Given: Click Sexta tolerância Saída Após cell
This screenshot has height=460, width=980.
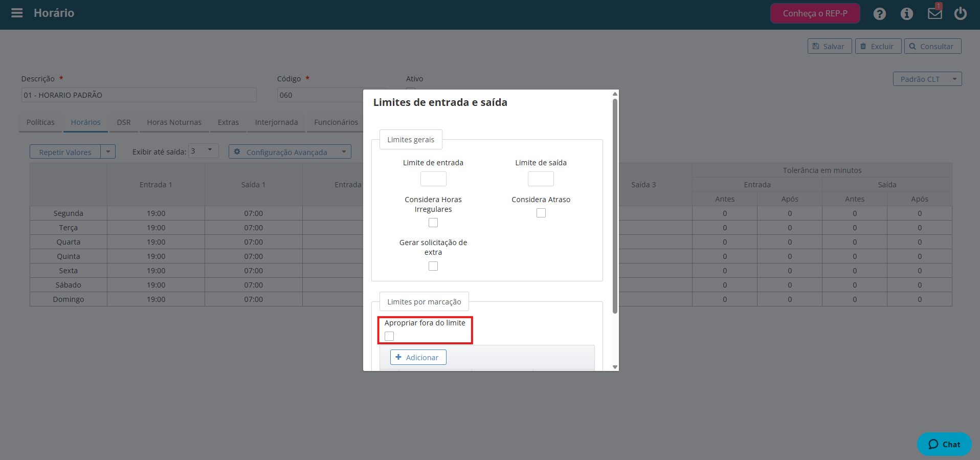Looking at the screenshot, I should (x=920, y=271).
